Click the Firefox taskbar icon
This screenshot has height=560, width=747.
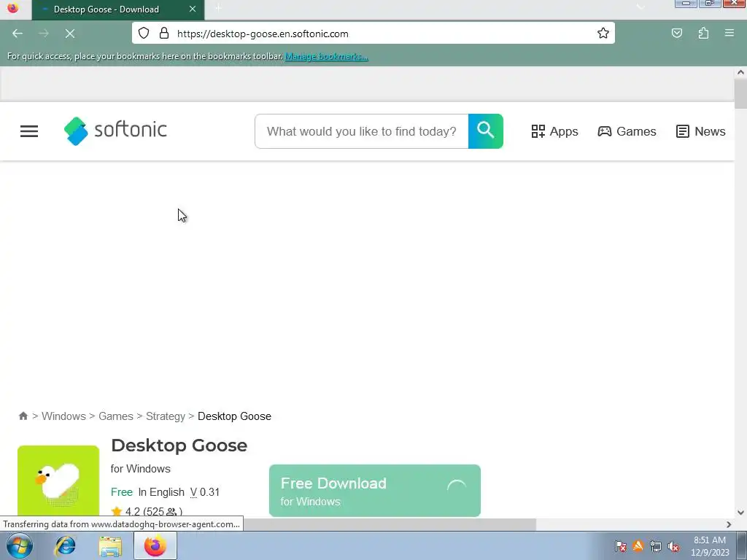[155, 545]
